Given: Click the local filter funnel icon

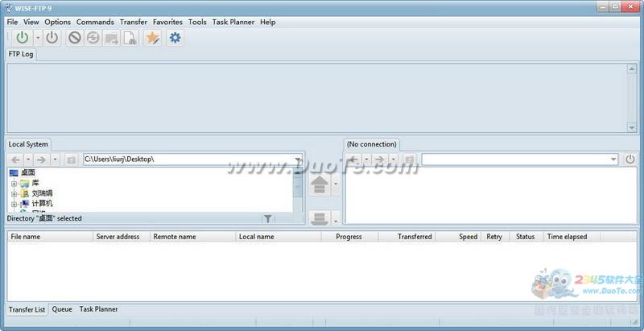Looking at the screenshot, I should (268, 218).
